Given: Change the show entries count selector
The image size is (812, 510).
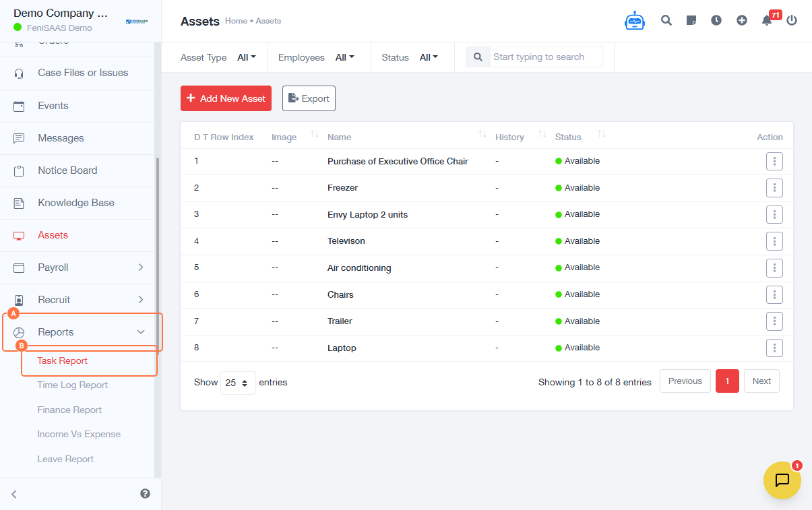Looking at the screenshot, I should pyautogui.click(x=238, y=383).
